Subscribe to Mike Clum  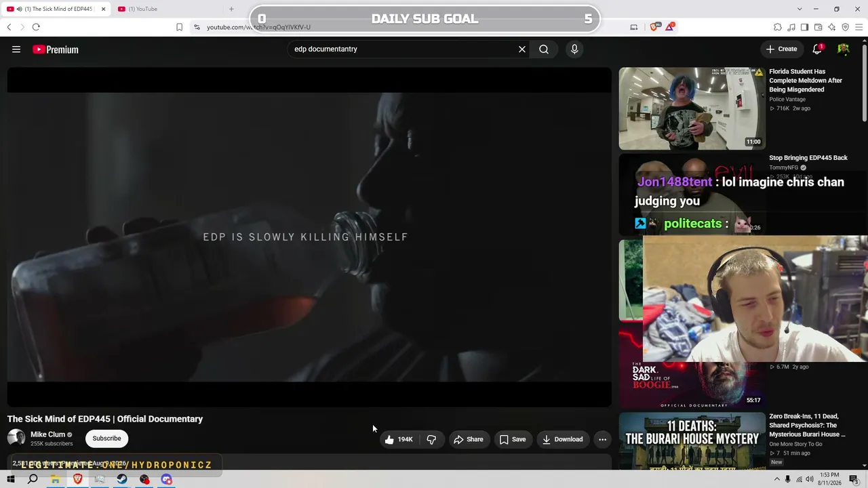click(106, 439)
